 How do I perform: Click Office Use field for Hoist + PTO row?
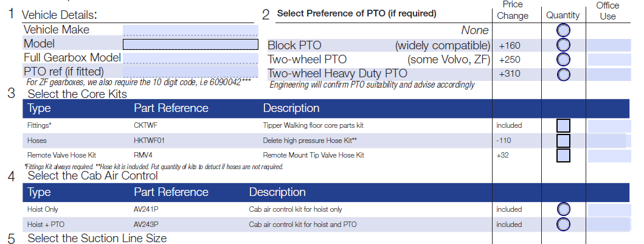(x=609, y=225)
